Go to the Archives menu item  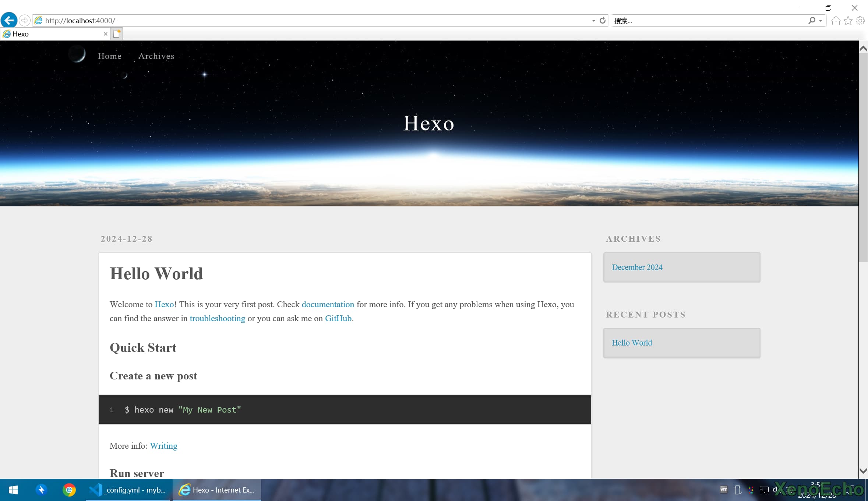click(156, 56)
